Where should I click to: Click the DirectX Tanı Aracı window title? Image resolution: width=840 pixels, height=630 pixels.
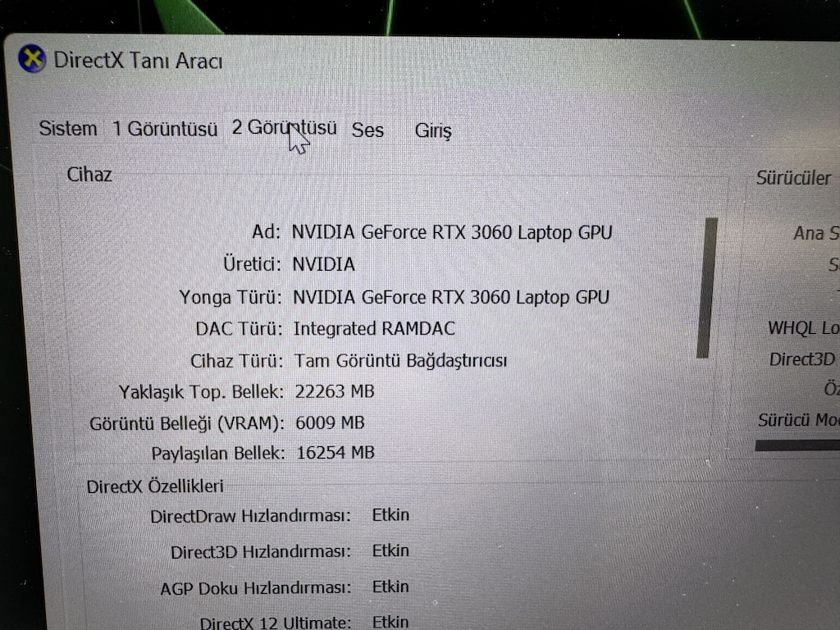(x=138, y=60)
